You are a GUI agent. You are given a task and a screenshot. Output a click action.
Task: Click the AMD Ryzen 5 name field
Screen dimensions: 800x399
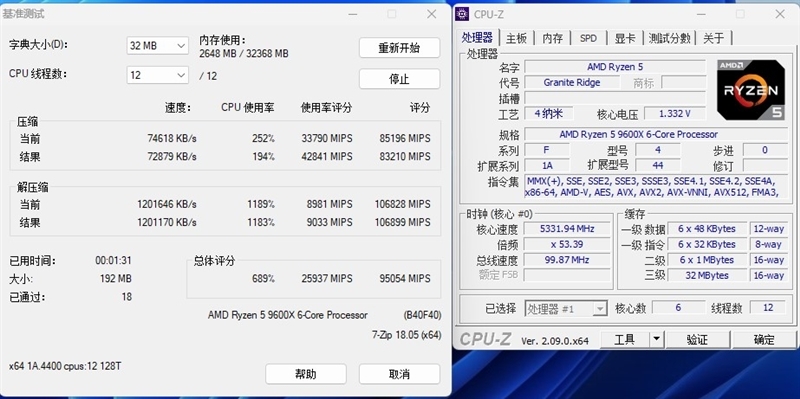point(615,67)
